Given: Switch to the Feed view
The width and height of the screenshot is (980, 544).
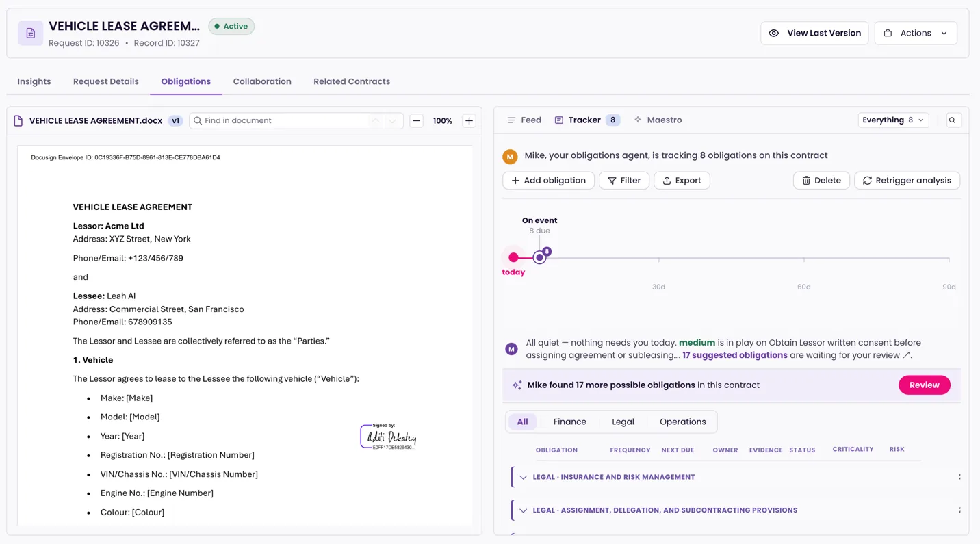Looking at the screenshot, I should click(524, 120).
